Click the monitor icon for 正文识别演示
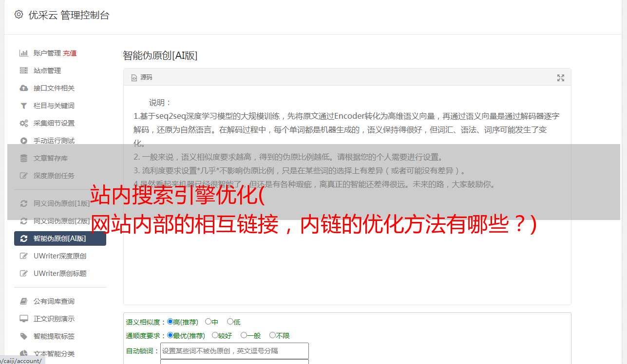Viewport: 627px width, 364px height. click(23, 319)
